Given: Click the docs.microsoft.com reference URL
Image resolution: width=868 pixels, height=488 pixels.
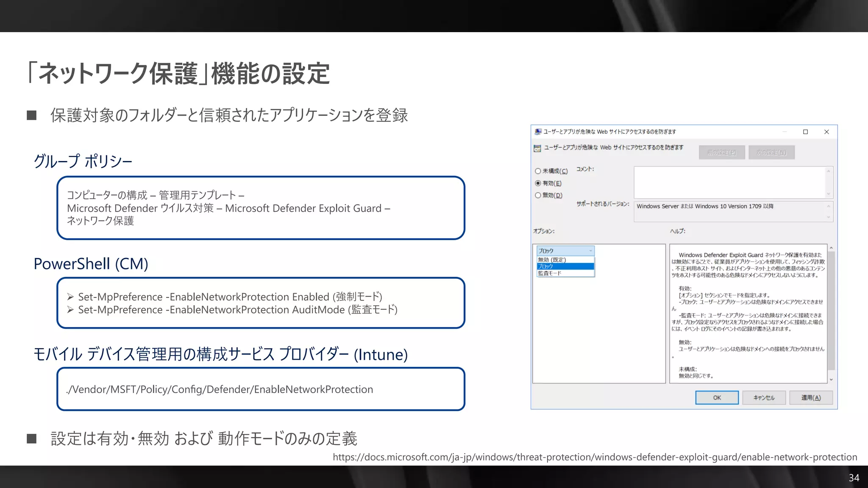Looking at the screenshot, I should tap(595, 457).
